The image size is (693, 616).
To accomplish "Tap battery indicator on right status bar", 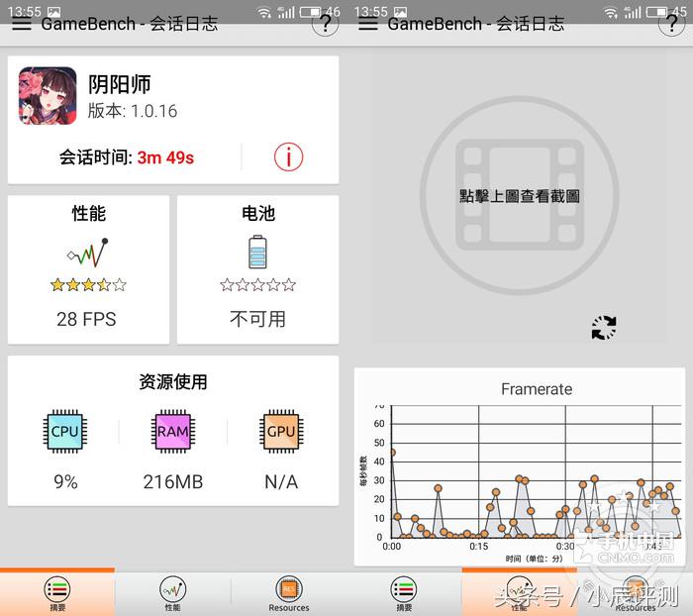I will [x=656, y=12].
